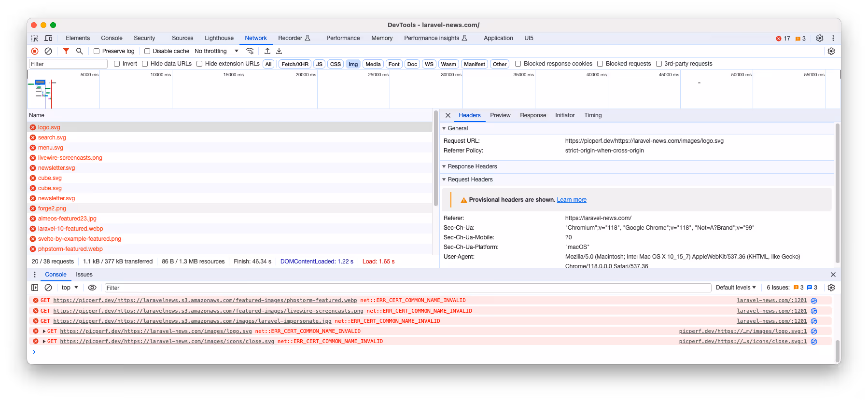Filter requests by Fetch/XHR type
The image size is (868, 400).
pyautogui.click(x=295, y=64)
